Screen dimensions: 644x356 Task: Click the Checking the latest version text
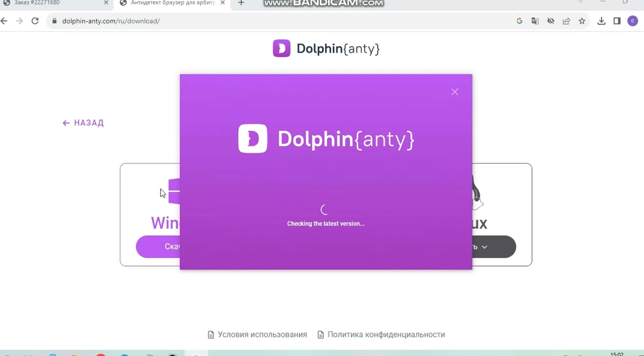[x=326, y=224]
